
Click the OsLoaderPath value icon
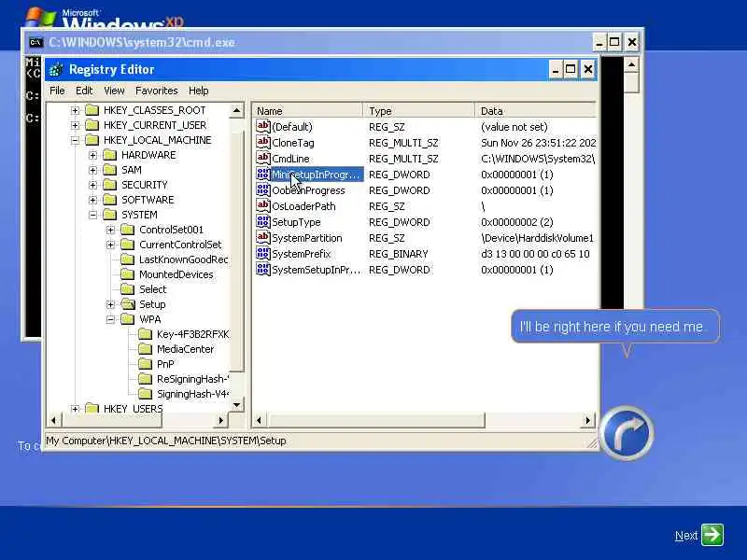click(x=263, y=205)
